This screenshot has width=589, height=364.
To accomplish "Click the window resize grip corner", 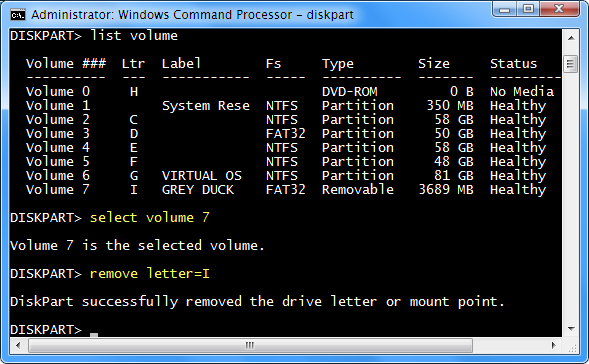I will (x=571, y=346).
